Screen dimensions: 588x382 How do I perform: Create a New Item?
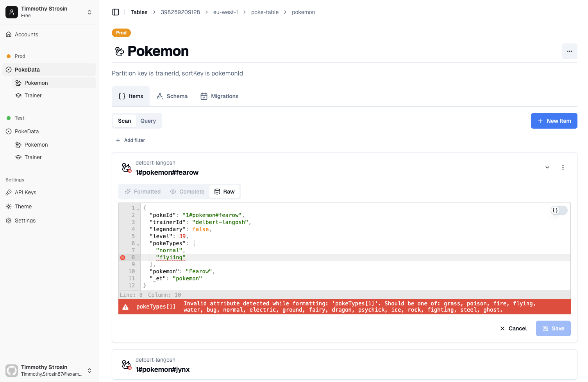pos(554,121)
